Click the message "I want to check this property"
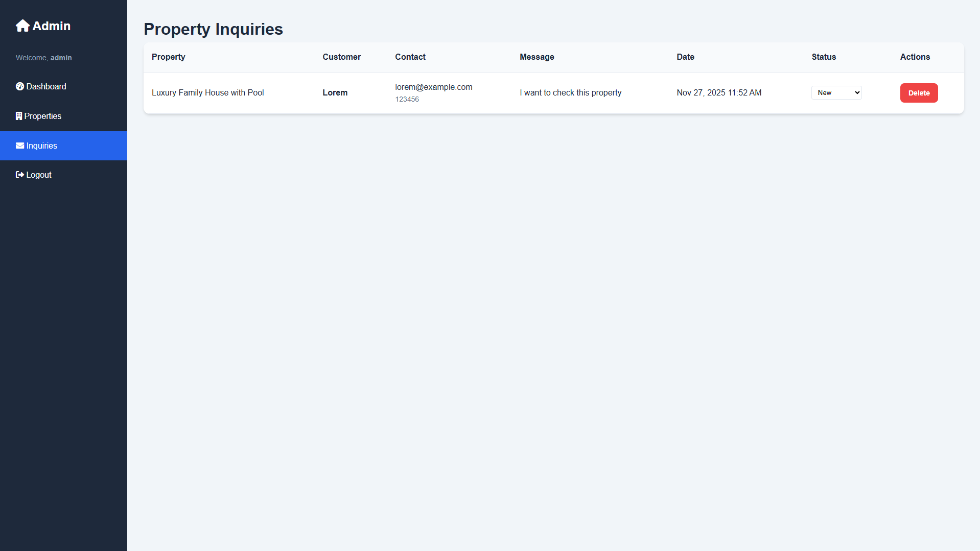The image size is (980, 551). [x=570, y=92]
